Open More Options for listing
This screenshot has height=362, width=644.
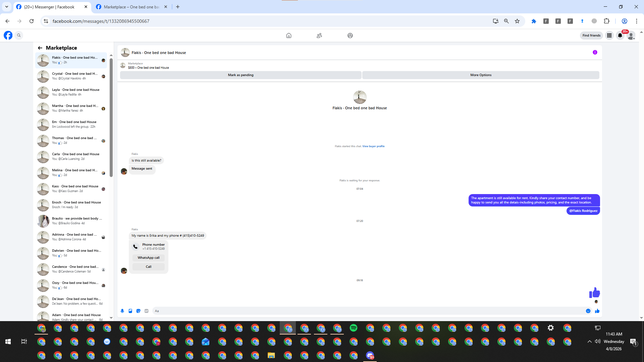480,75
